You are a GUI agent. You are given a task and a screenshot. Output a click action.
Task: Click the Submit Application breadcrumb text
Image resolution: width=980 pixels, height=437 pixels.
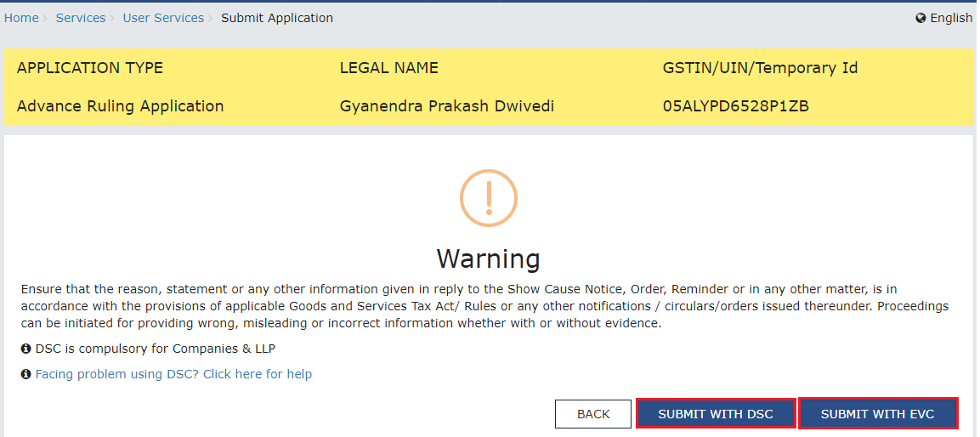pos(277,18)
